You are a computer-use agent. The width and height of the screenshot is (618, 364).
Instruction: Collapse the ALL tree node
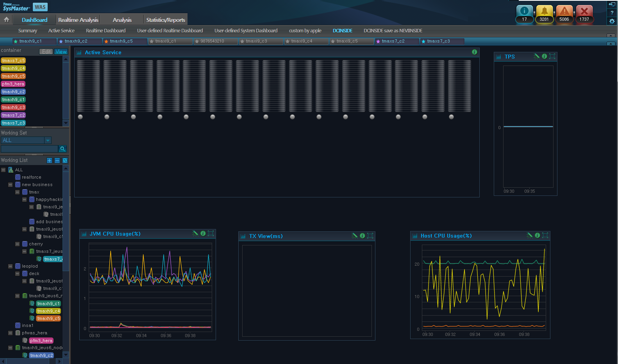4,170
